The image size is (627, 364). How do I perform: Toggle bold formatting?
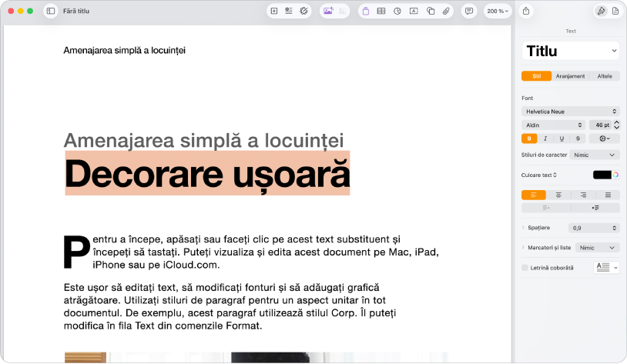tap(529, 139)
